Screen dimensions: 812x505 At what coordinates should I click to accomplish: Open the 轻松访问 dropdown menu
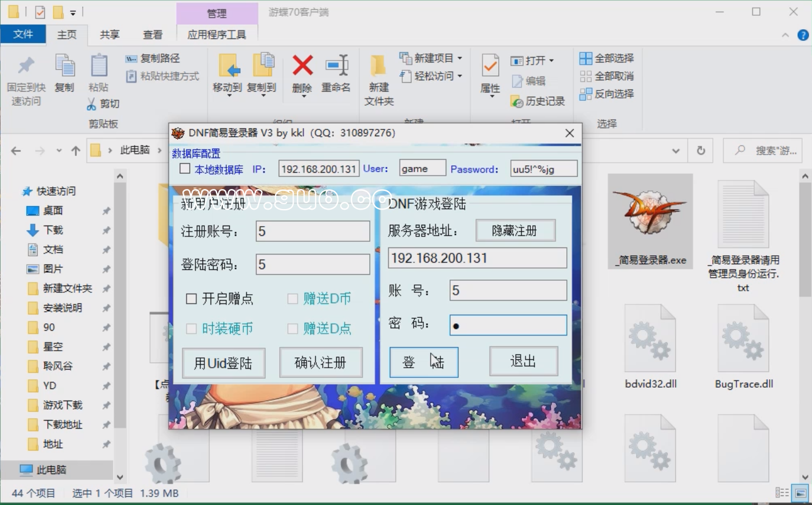point(460,76)
